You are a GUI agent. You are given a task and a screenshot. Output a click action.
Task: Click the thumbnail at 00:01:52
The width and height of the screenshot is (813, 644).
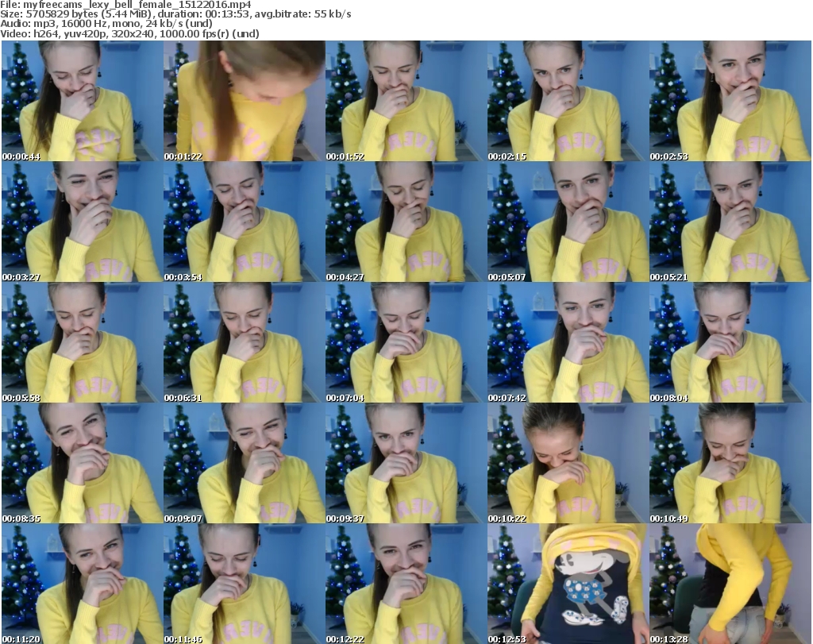click(x=406, y=101)
